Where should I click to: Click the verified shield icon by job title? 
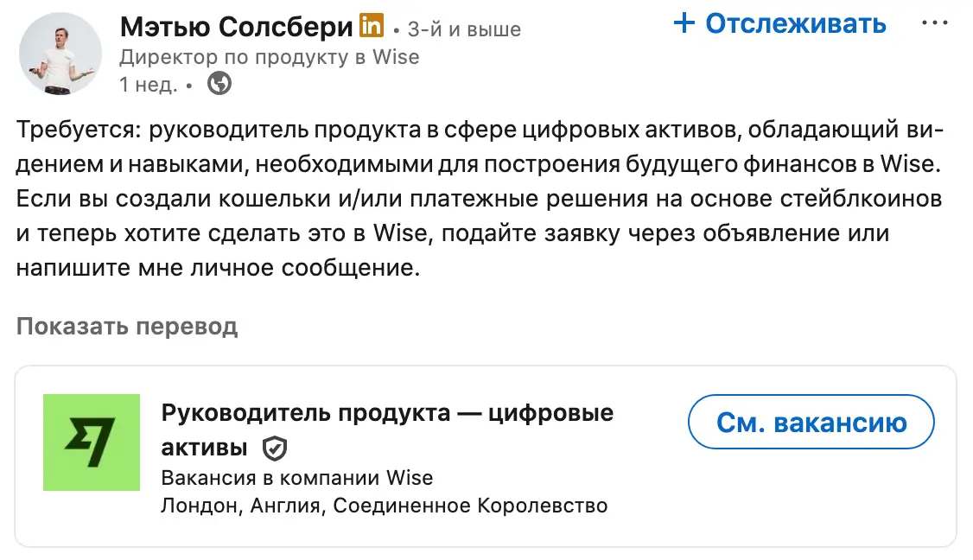275,448
